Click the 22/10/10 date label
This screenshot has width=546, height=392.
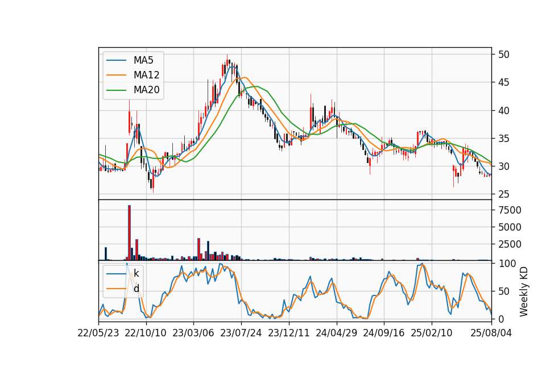pyautogui.click(x=146, y=333)
